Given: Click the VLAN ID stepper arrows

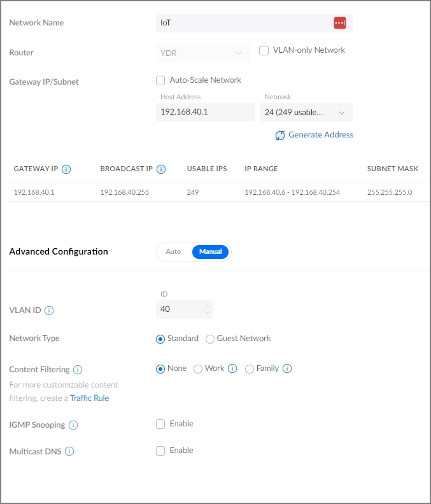Looking at the screenshot, I should point(207,310).
